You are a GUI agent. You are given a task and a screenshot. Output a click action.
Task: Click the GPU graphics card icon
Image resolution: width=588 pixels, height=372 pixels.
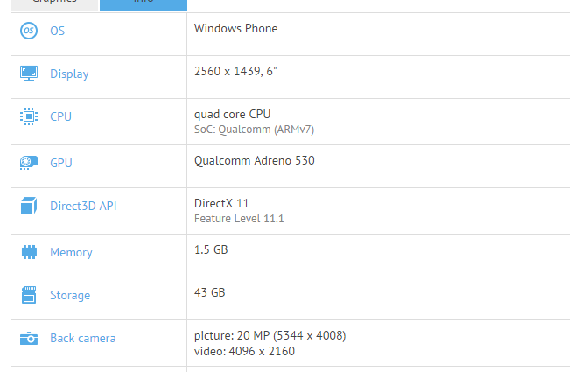29,162
